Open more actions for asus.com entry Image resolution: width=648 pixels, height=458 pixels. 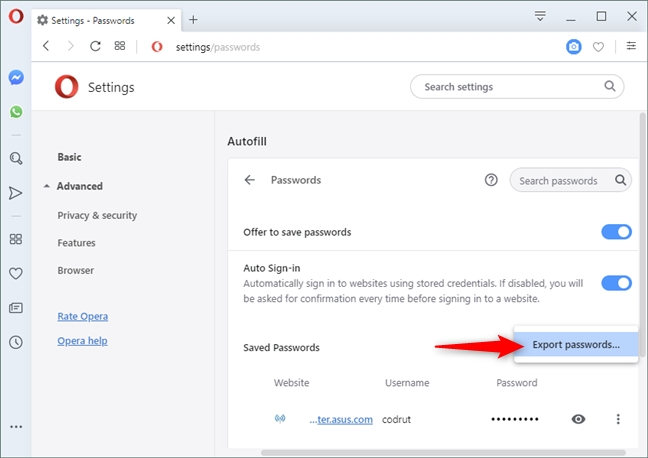[618, 419]
